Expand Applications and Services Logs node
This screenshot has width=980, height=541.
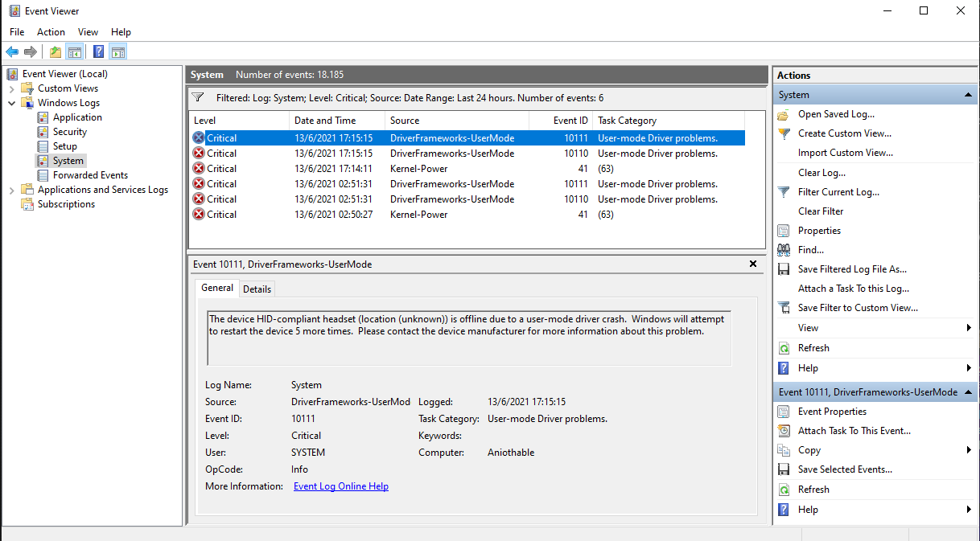(11, 190)
